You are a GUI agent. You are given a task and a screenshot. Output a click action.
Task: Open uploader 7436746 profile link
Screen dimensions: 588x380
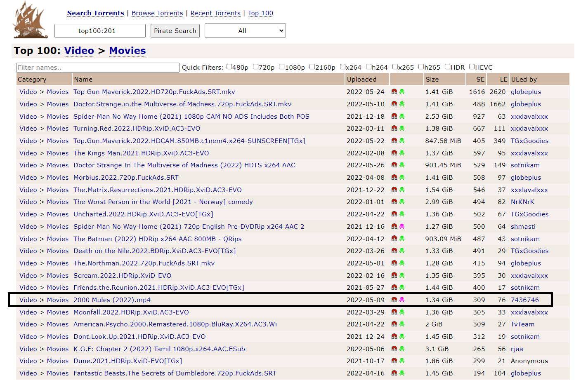click(525, 300)
